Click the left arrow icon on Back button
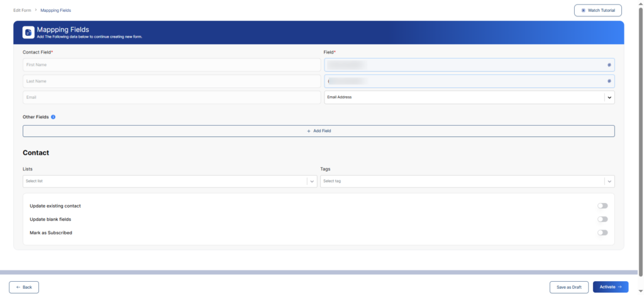 [19, 287]
